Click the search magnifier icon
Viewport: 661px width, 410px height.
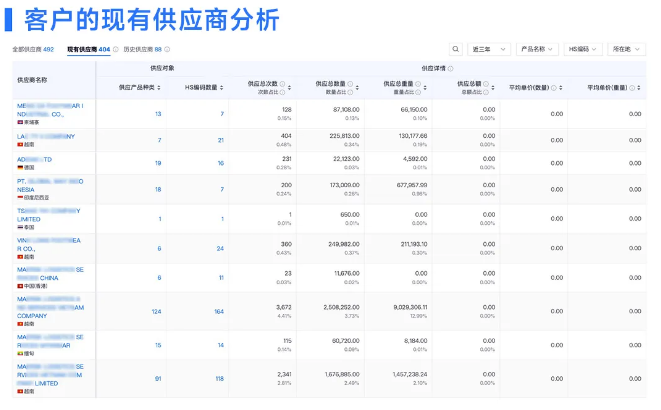[x=455, y=48]
